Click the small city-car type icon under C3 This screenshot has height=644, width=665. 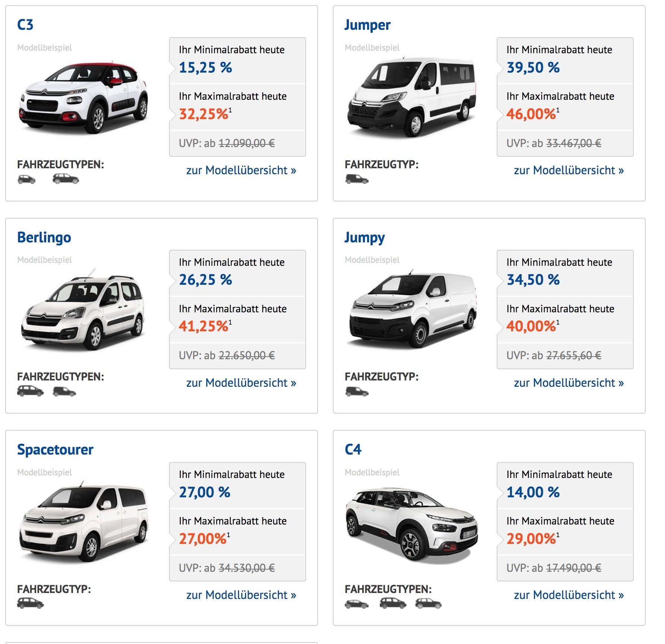26,179
